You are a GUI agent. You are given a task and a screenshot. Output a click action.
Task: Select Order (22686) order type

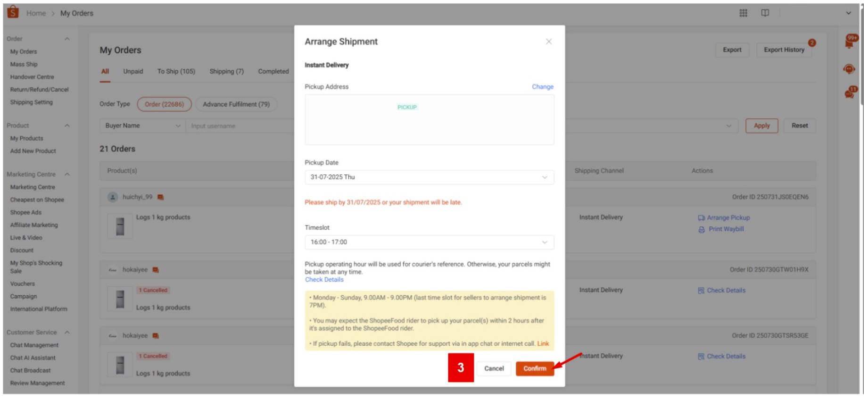pos(165,104)
